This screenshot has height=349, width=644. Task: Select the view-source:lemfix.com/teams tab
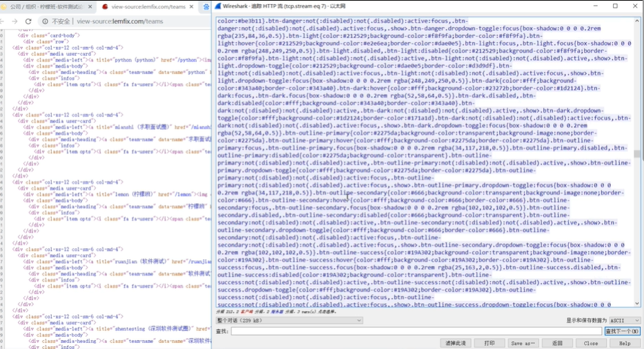point(147,7)
